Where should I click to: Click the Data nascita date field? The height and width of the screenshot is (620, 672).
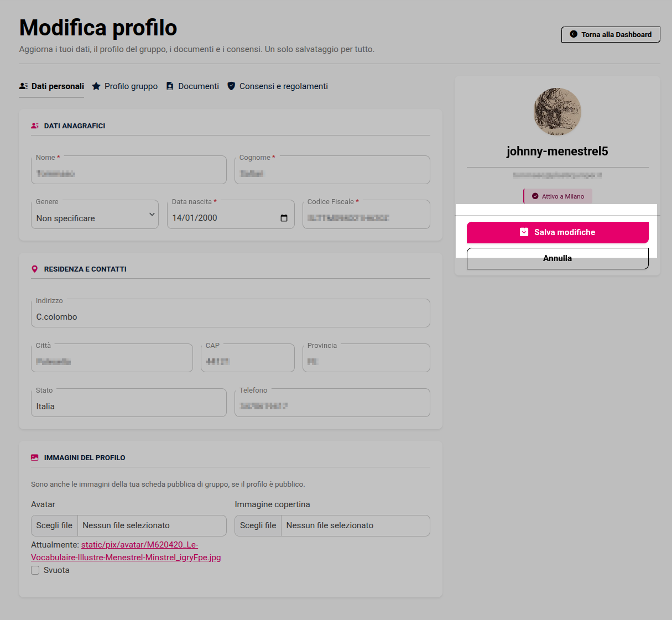(x=231, y=215)
